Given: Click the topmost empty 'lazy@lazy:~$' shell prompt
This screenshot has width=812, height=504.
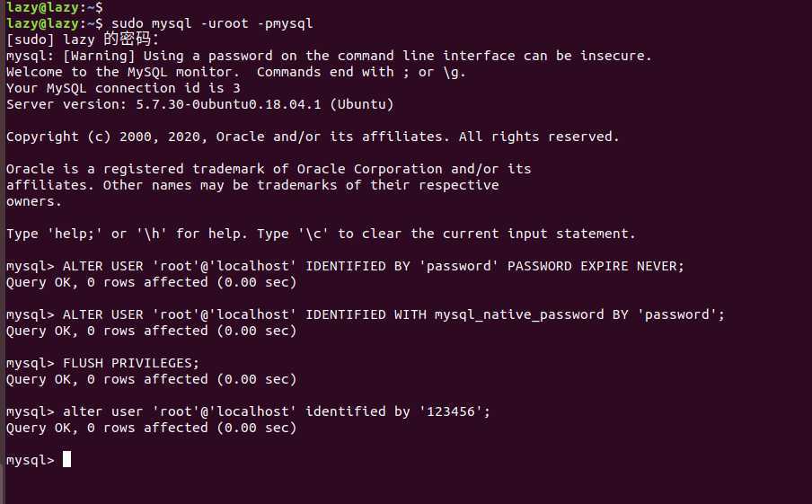Looking at the screenshot, I should click(x=55, y=6).
